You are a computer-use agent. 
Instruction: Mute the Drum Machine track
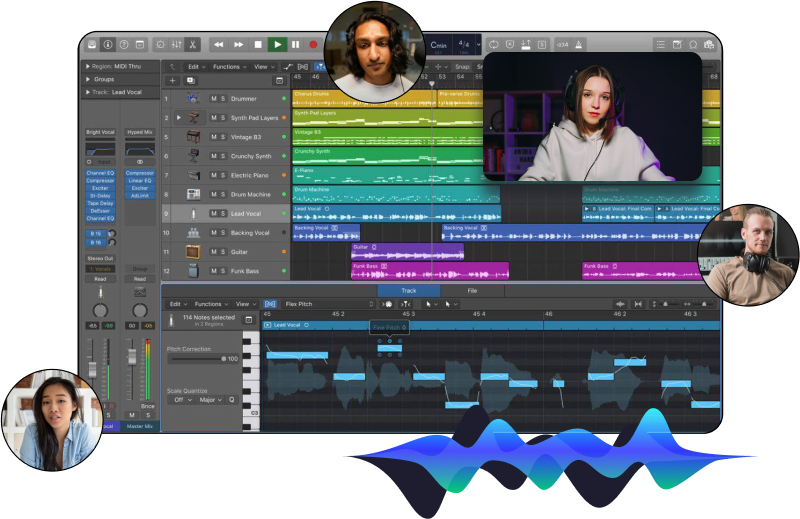pos(213,194)
